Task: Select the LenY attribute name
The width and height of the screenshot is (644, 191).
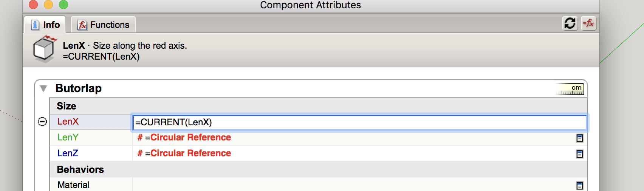Action: [68, 137]
